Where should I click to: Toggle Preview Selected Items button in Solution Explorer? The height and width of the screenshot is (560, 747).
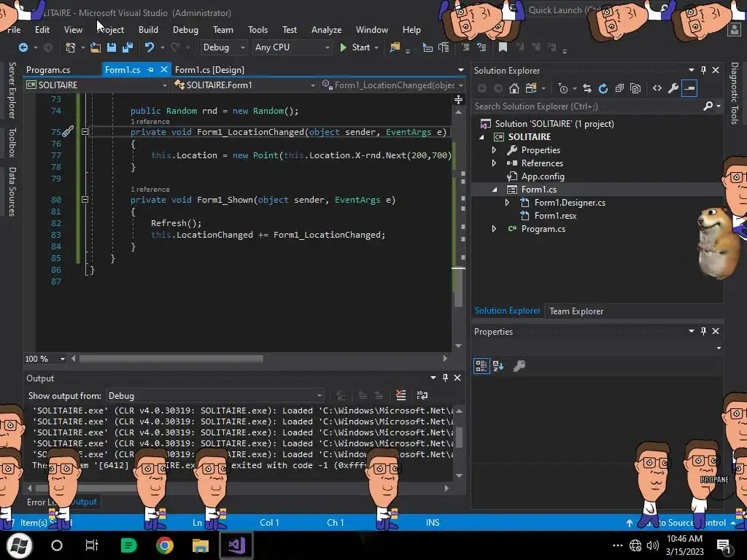pos(689,88)
